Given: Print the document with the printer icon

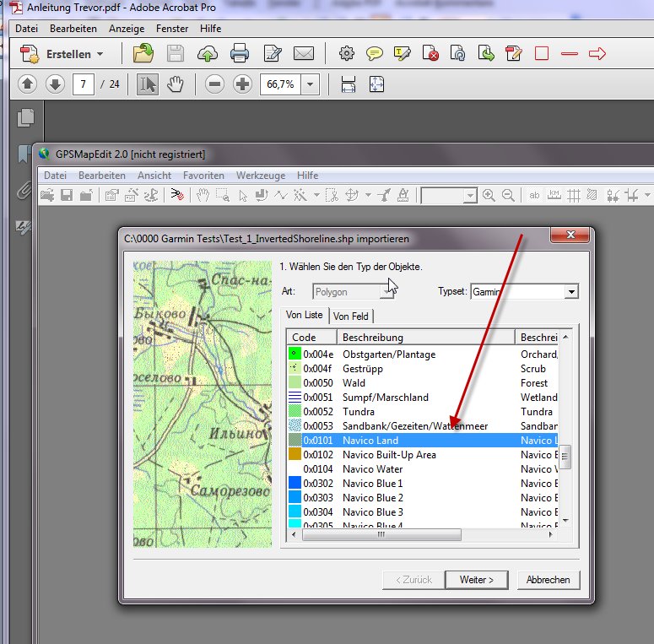Looking at the screenshot, I should pos(240,54).
